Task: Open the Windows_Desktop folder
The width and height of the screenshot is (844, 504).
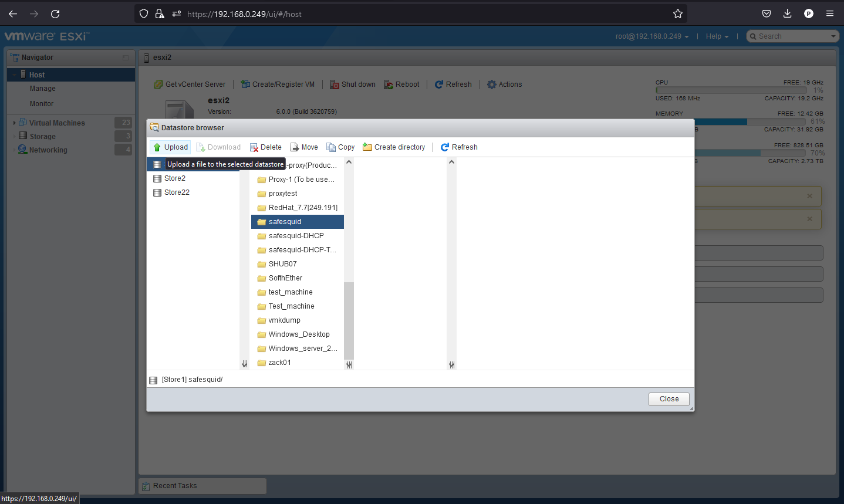Action: [x=298, y=334]
